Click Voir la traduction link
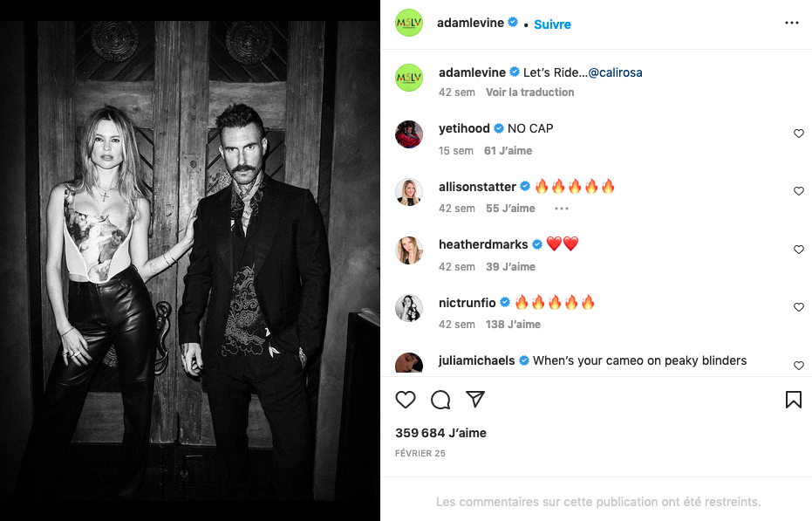The height and width of the screenshot is (521, 812). [x=529, y=93]
